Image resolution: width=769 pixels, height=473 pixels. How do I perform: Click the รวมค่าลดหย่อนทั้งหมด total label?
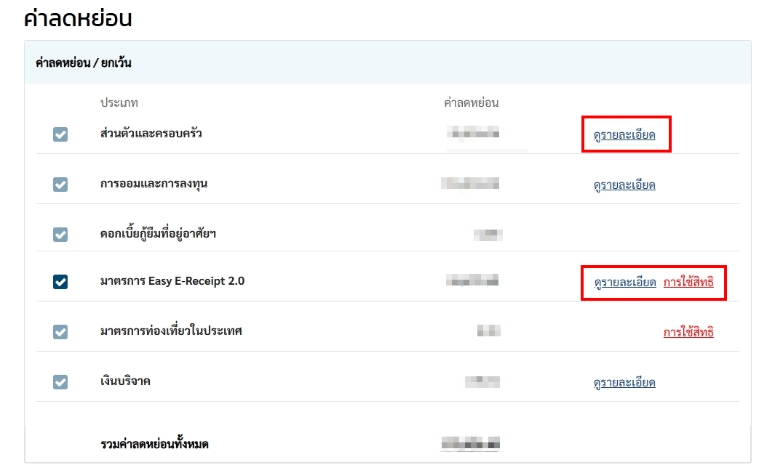(x=161, y=443)
